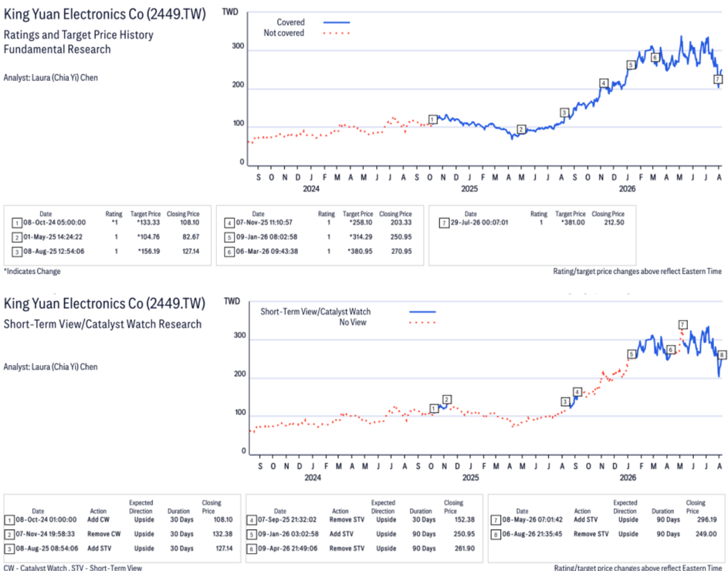Click closing price 212.50
The image size is (728, 571).
coord(615,222)
